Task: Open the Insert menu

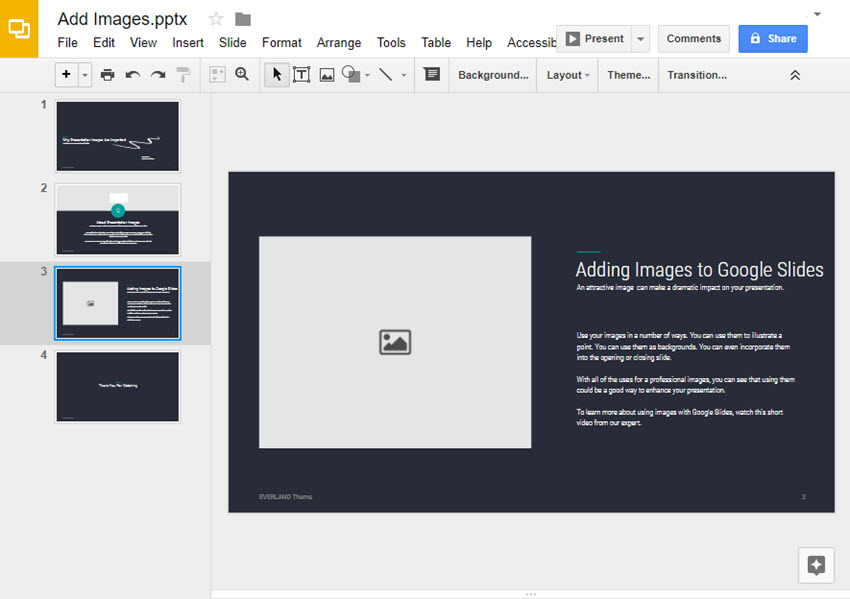Action: tap(188, 43)
